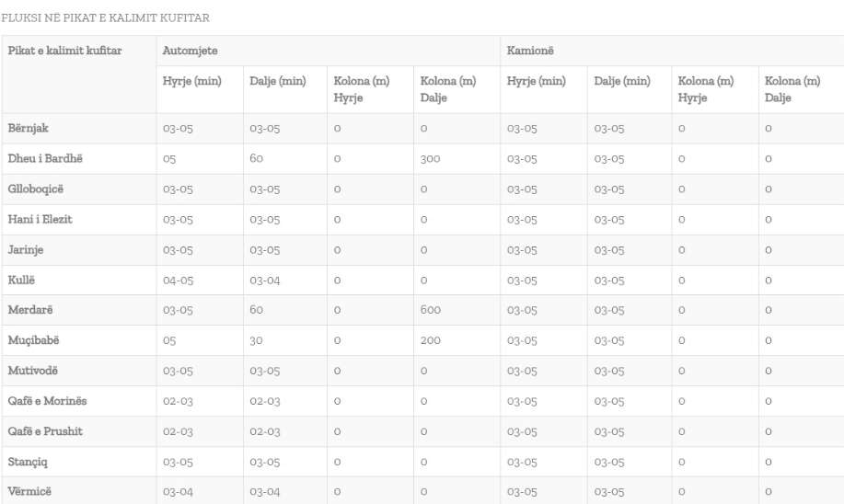Click the Muçibabë row name
This screenshot has width=844, height=504.
pos(33,340)
